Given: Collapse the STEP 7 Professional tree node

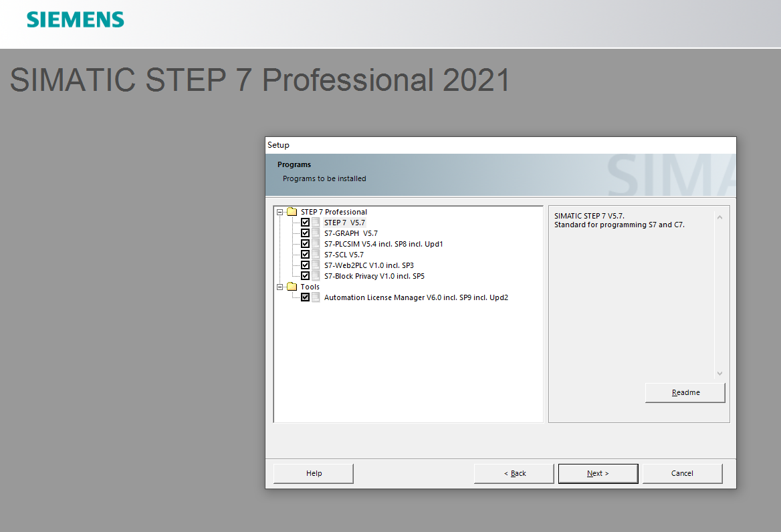Looking at the screenshot, I should (281, 212).
